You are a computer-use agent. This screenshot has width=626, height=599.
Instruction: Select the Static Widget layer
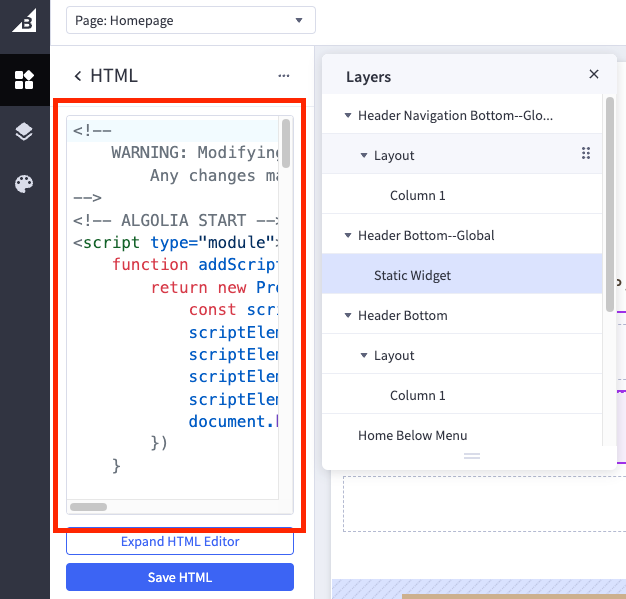462,275
